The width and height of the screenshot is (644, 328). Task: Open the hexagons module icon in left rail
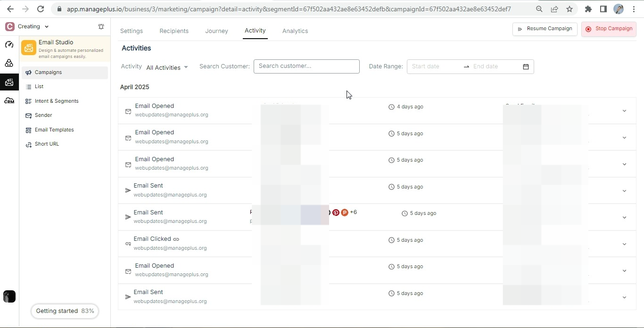coord(9,63)
